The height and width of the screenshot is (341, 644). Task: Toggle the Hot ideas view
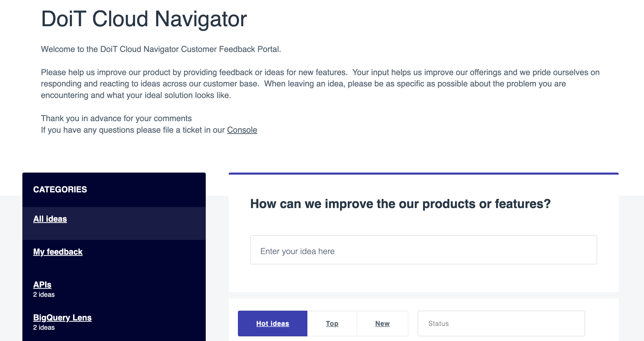[x=273, y=323]
